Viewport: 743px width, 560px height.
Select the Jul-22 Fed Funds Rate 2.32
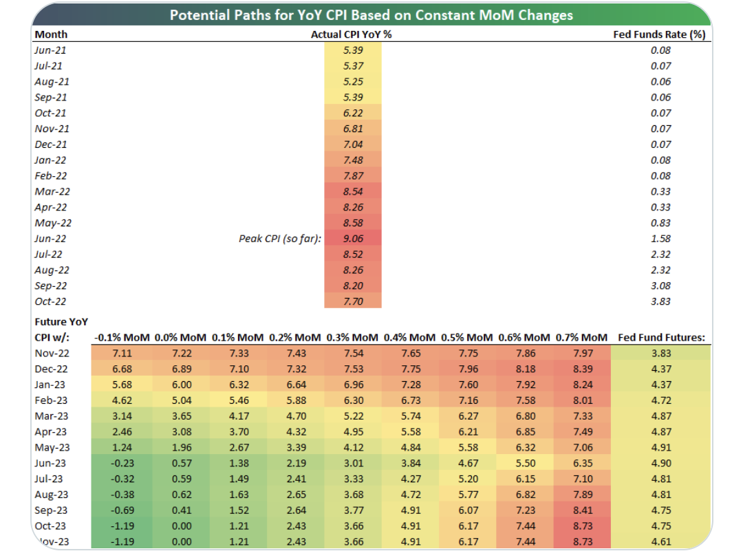point(660,255)
